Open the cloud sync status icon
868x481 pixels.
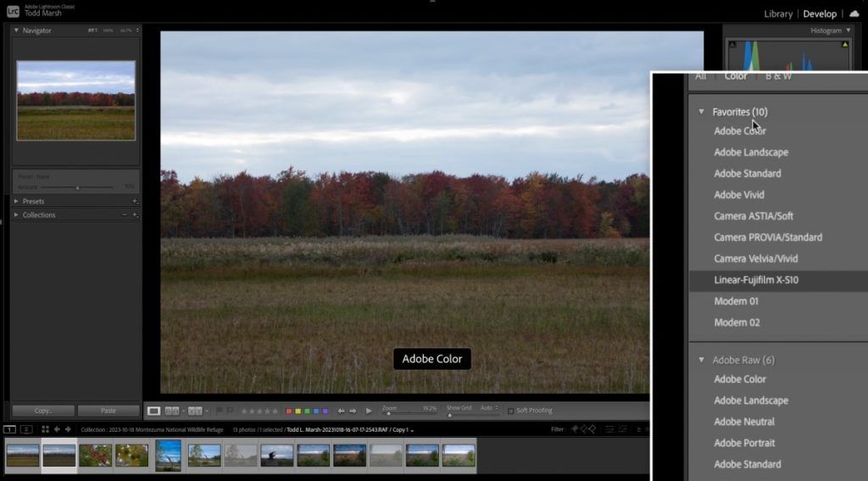pos(854,14)
